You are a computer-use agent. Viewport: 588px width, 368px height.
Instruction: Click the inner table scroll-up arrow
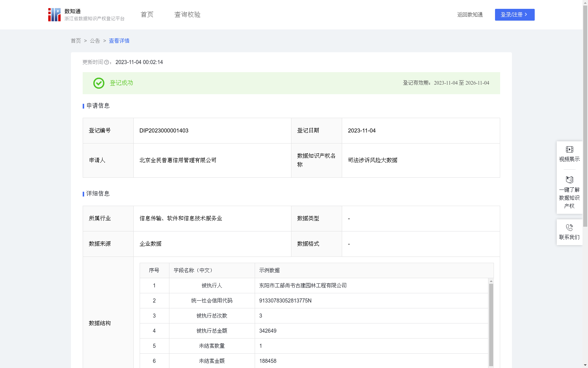pos(491,281)
